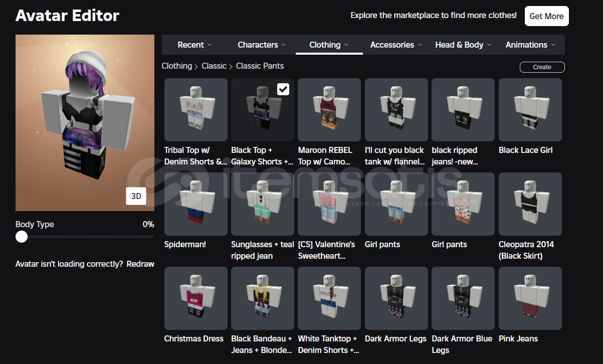Select the Dark Armor Legs thumbnail
This screenshot has height=364, width=603.
[396, 298]
